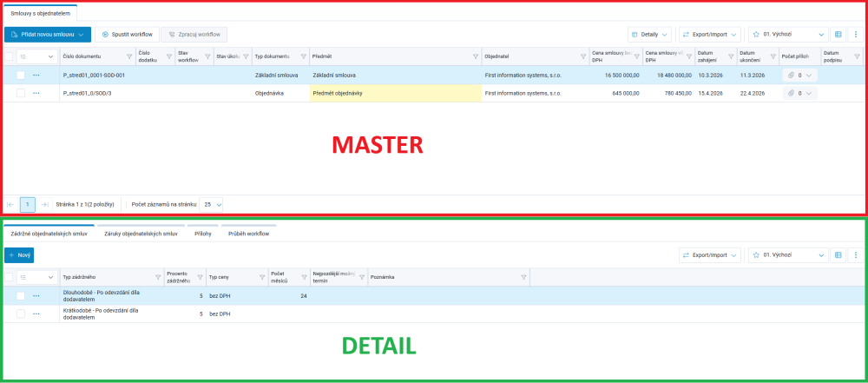
Task: Open master view selector 01. Výchozí
Action: 788,35
